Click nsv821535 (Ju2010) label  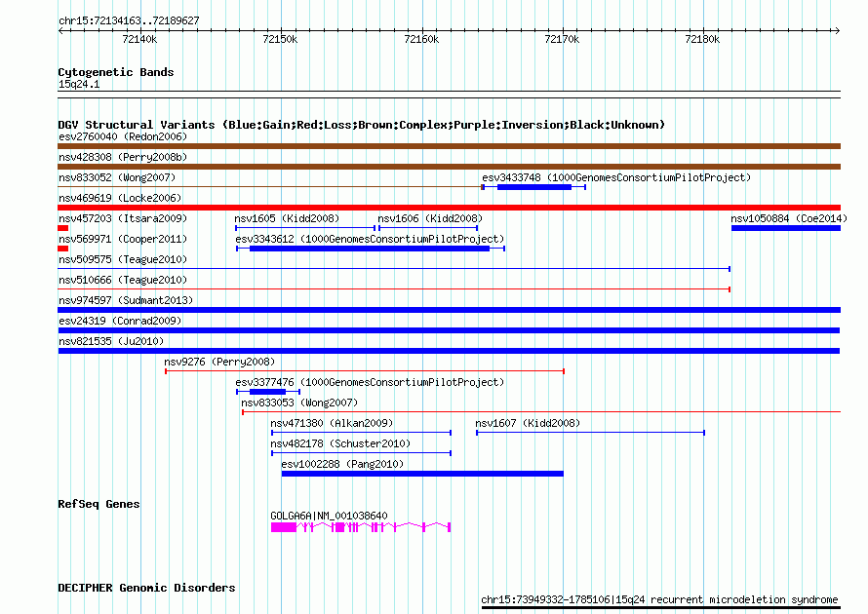[x=111, y=341]
